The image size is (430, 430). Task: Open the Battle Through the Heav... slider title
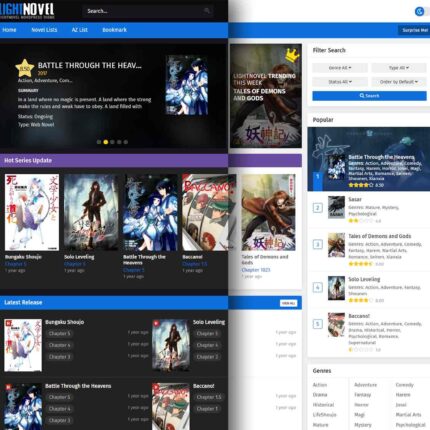[x=89, y=65]
